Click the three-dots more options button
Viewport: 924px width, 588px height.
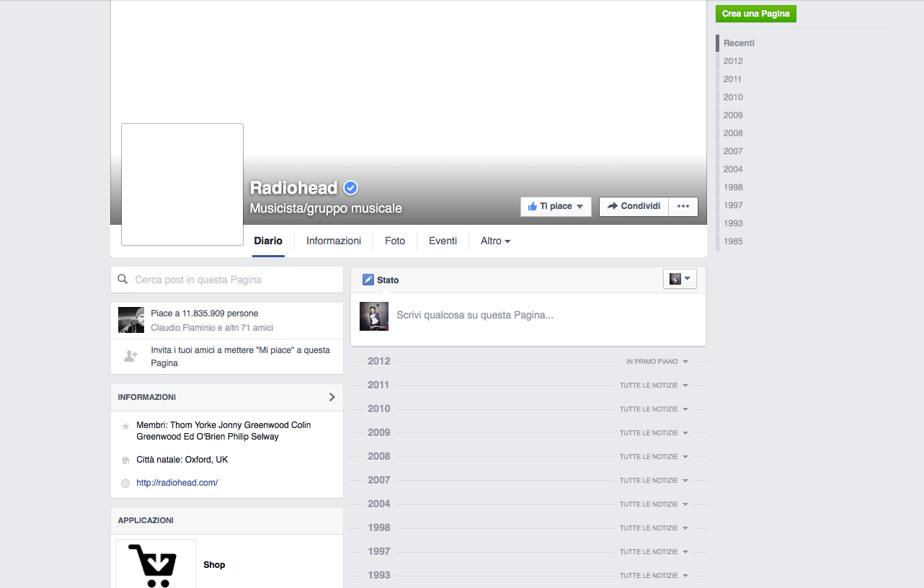[683, 206]
